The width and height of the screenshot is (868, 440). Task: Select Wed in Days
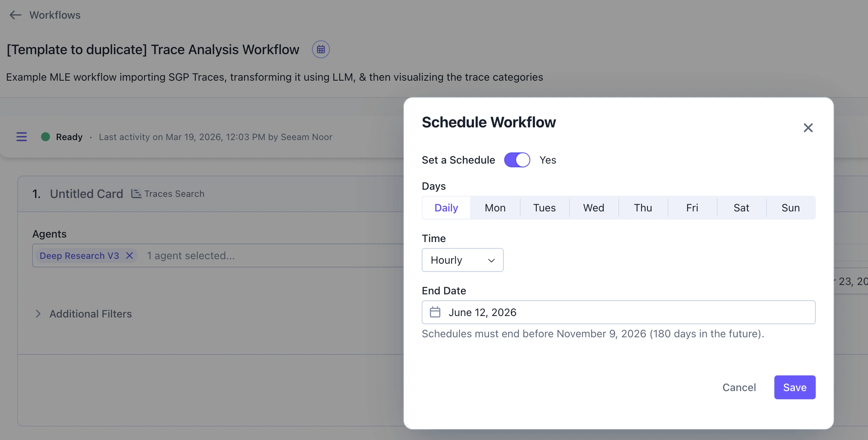pos(594,208)
